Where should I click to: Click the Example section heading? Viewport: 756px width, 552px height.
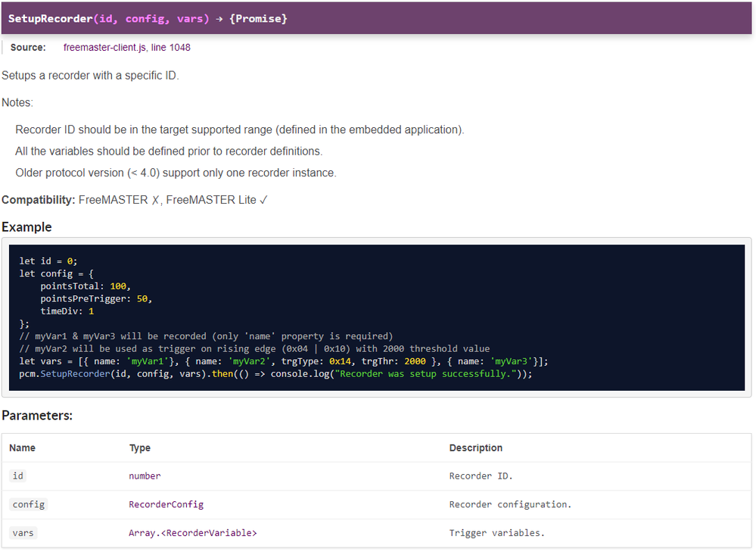point(26,227)
